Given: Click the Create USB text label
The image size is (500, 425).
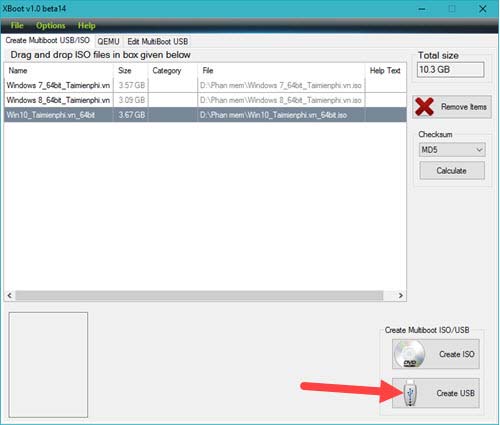Looking at the screenshot, I should 455,393.
